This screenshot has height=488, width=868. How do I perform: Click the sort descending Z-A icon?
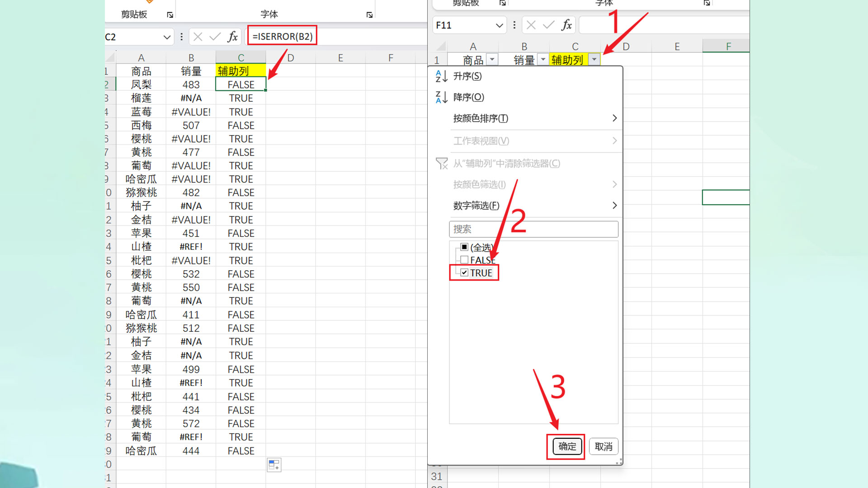441,97
